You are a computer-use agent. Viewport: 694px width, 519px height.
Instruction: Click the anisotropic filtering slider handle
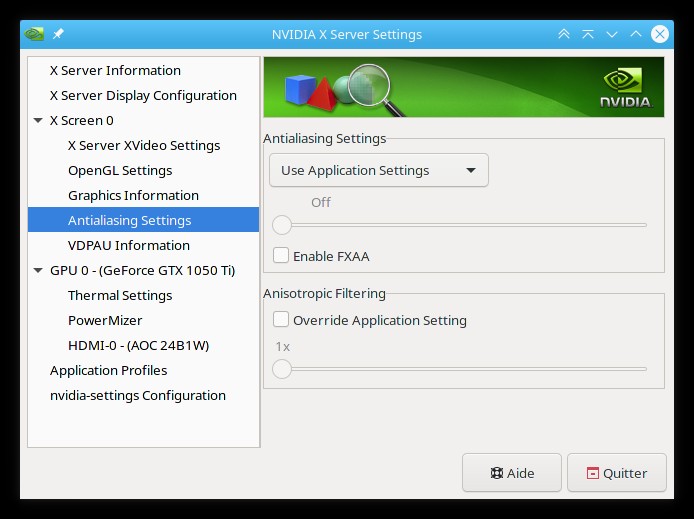point(282,369)
